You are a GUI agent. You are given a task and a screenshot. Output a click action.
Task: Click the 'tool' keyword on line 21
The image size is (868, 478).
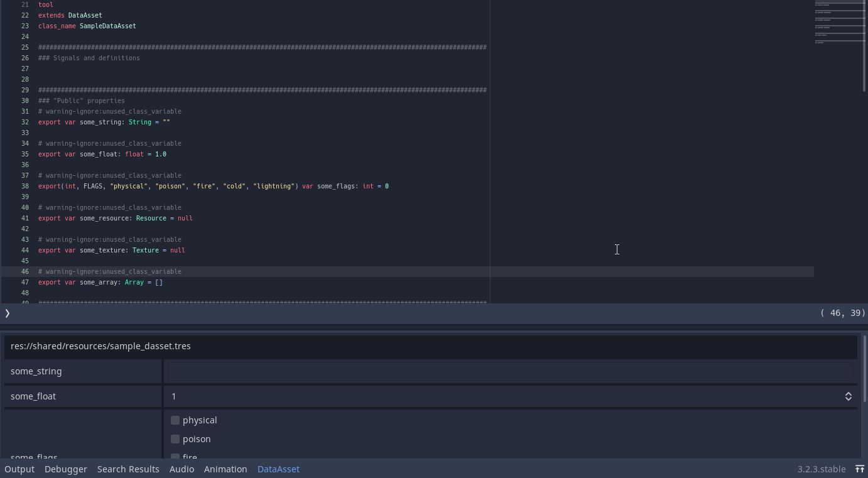pyautogui.click(x=46, y=4)
